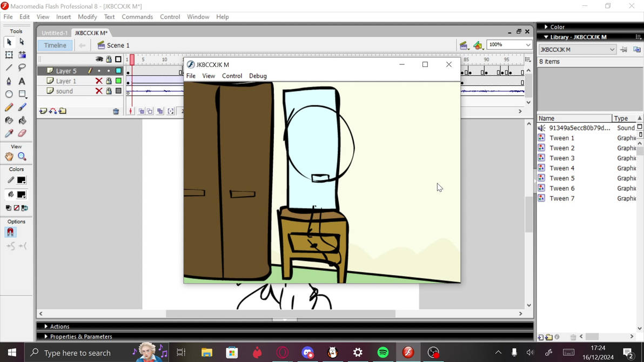Toggle outlines for all layers in header

118,59
